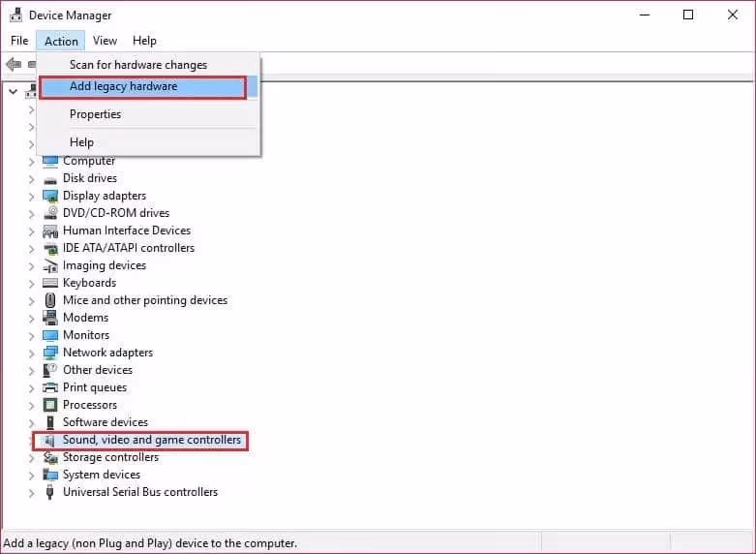Click the Universal Serial Bus controllers icon

pos(50,492)
